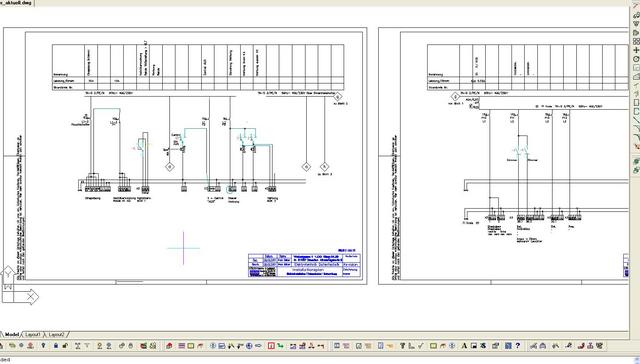Click the open padlock unlock icon
The height and width of the screenshot is (364, 640).
pos(65,346)
